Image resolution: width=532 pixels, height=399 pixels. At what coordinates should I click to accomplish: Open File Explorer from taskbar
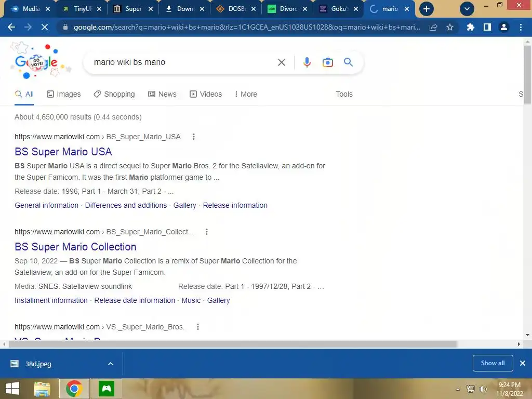(42, 389)
